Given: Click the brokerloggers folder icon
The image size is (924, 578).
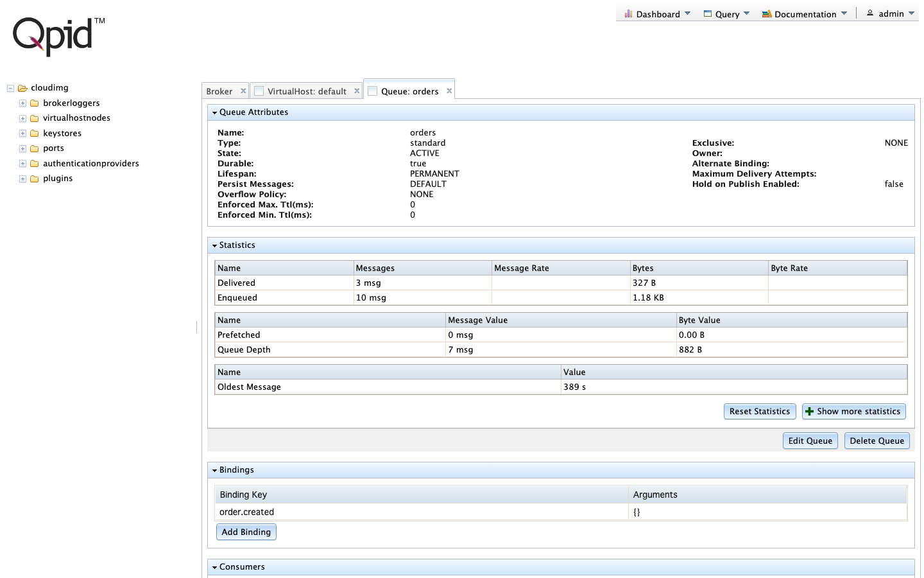Looking at the screenshot, I should pyautogui.click(x=35, y=103).
